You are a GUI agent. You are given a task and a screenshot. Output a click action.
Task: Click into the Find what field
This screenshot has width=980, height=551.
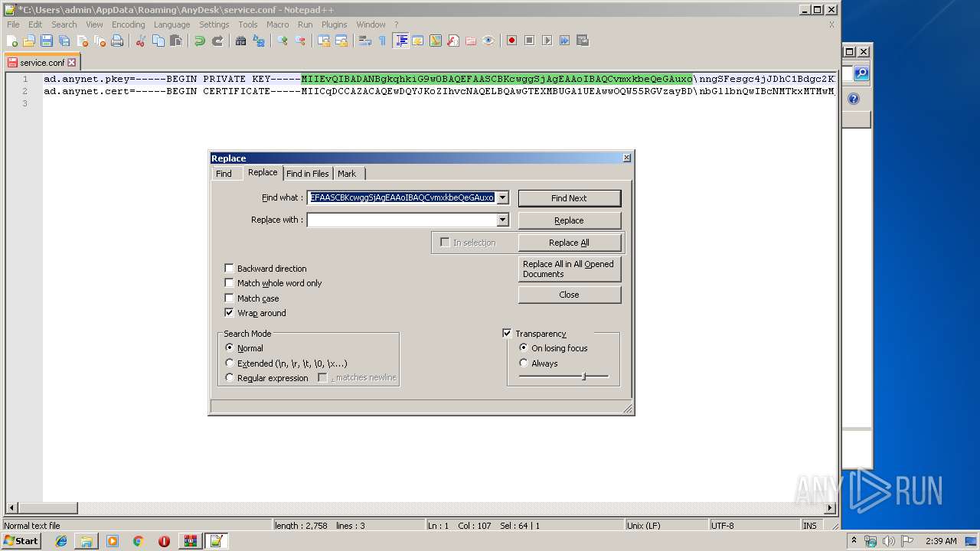(402, 197)
